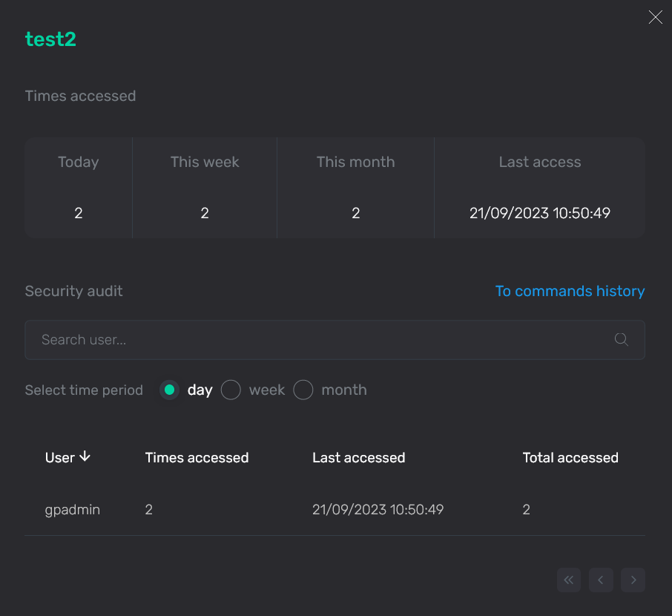
Task: Click the search magnifier icon
Action: [x=622, y=339]
